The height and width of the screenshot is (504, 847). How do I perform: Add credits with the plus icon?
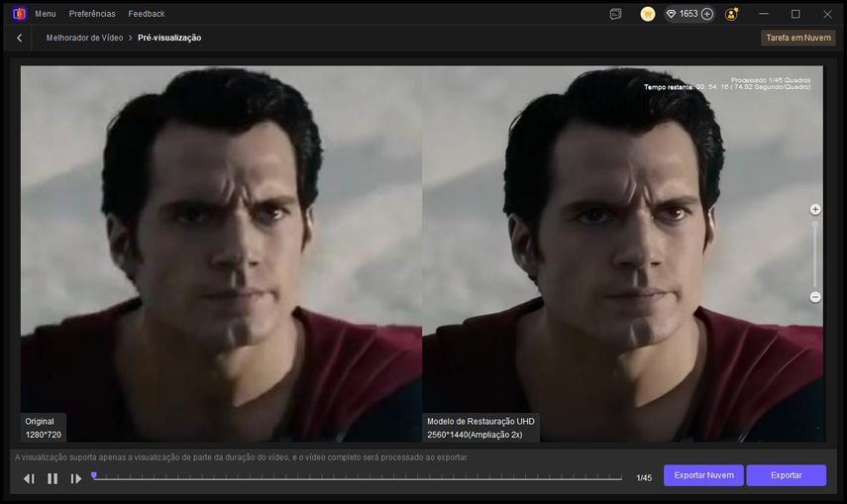click(707, 14)
